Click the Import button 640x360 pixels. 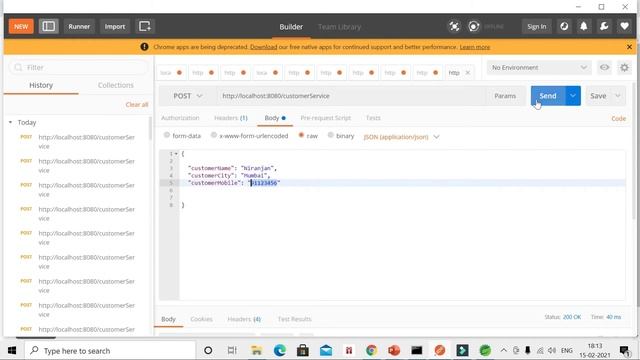tap(115, 27)
